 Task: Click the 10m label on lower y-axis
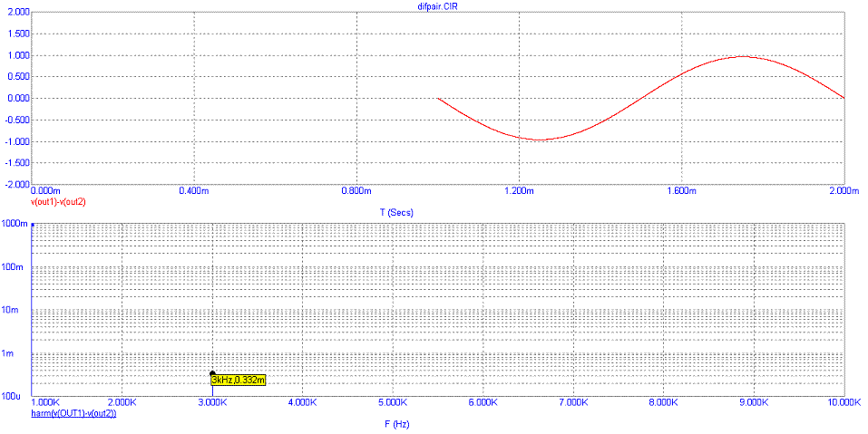(11, 310)
